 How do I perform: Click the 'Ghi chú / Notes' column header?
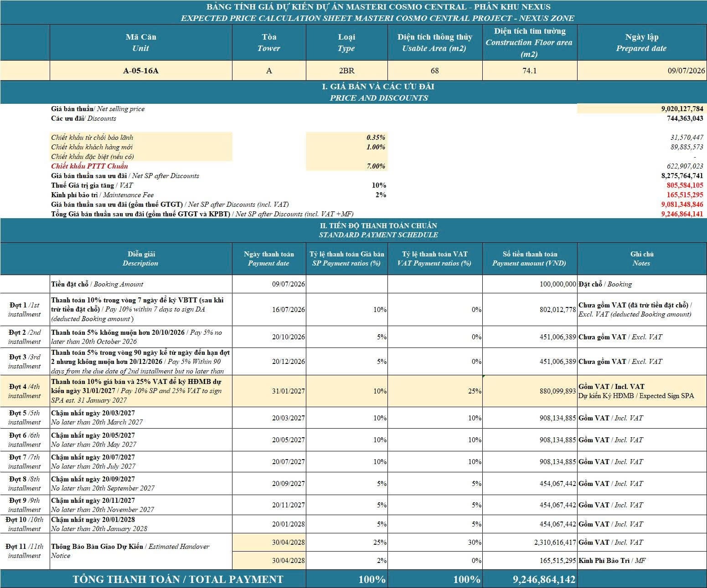(x=642, y=259)
